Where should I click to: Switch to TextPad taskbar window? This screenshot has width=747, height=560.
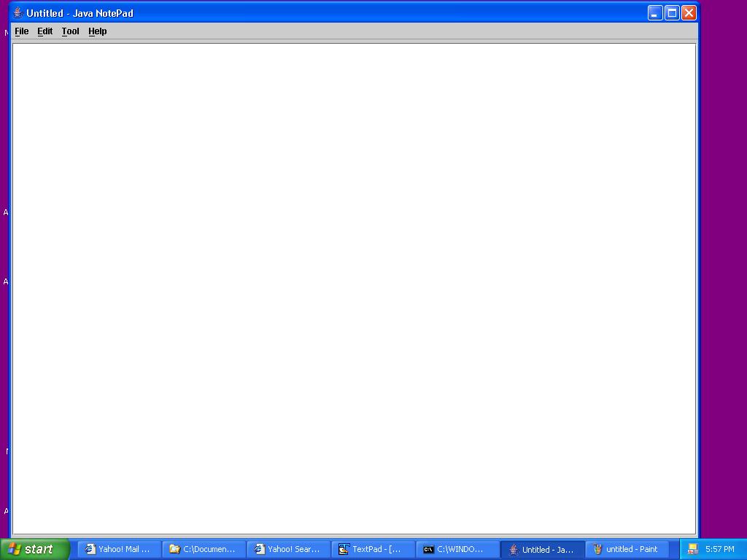(x=373, y=549)
